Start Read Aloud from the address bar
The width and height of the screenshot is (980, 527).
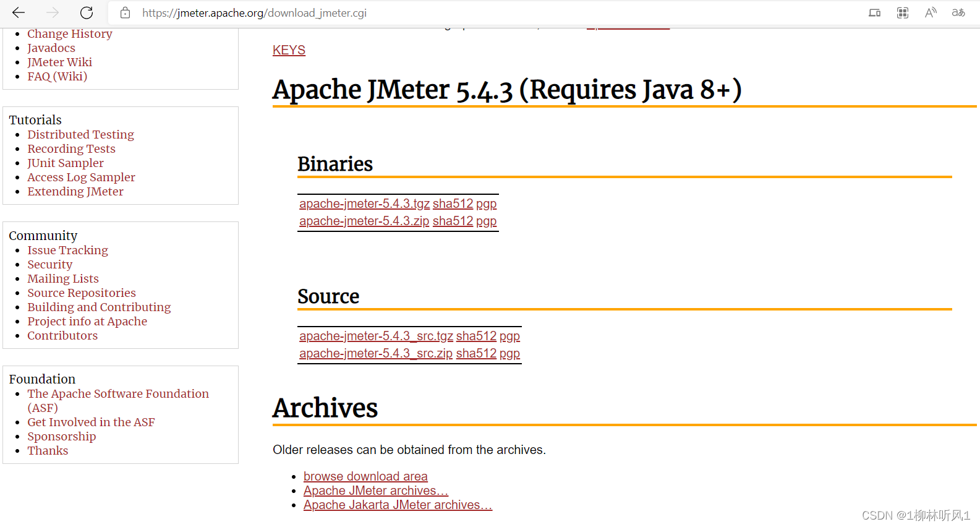(931, 13)
